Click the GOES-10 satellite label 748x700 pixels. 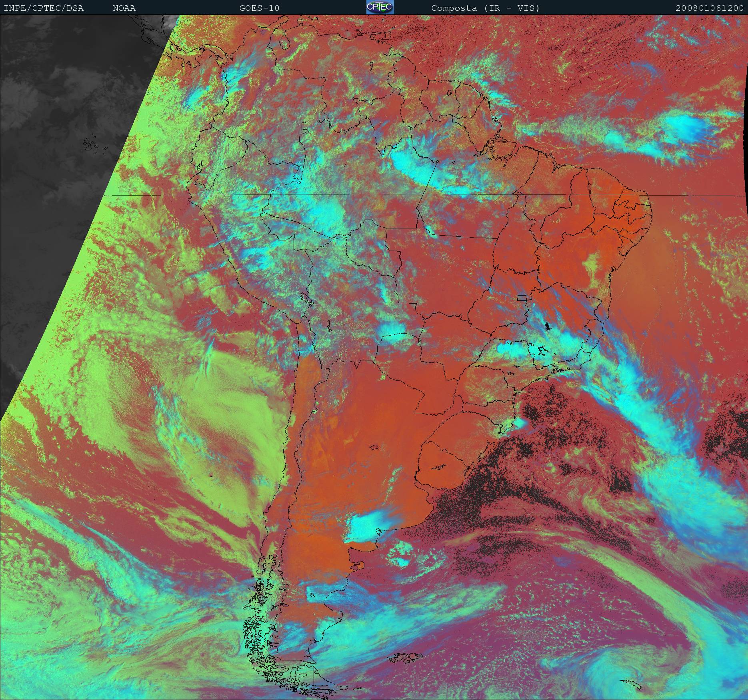(259, 8)
